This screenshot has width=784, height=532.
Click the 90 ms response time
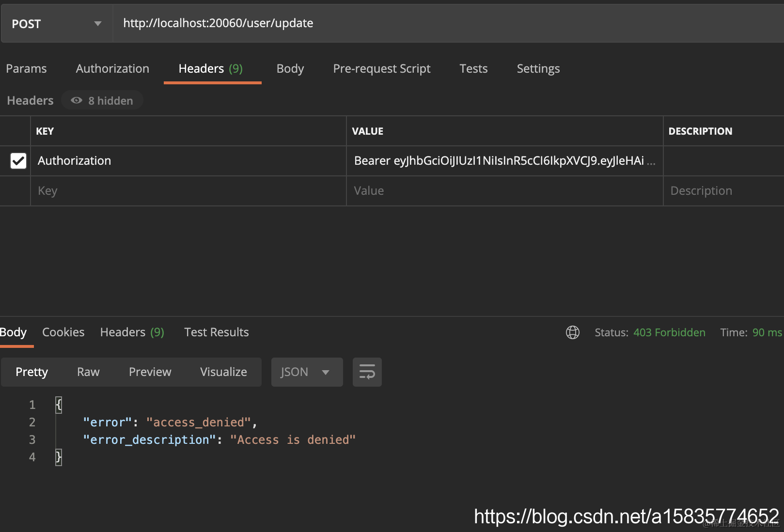click(767, 332)
